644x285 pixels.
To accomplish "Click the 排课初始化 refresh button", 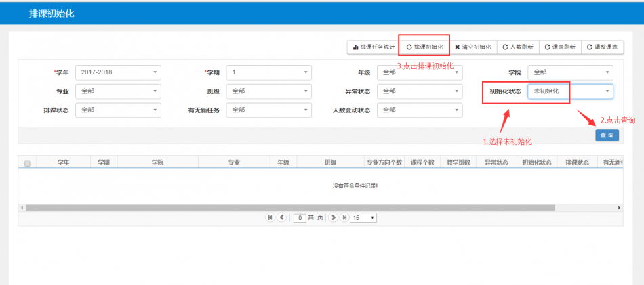I will pyautogui.click(x=424, y=47).
